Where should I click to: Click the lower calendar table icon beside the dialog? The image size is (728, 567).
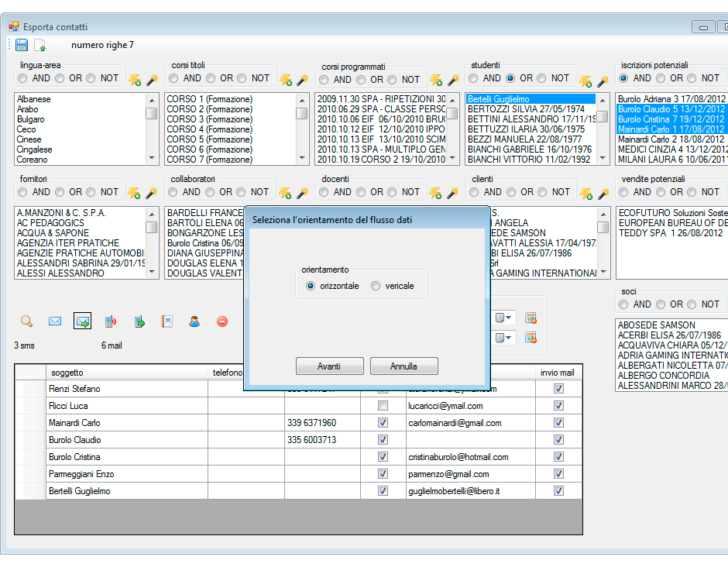531,338
